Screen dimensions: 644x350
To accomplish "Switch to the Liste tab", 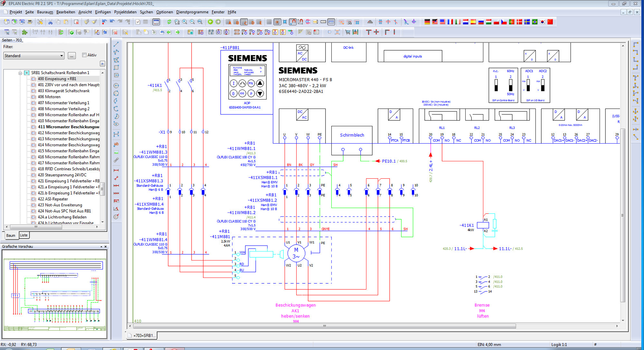I will (24, 235).
